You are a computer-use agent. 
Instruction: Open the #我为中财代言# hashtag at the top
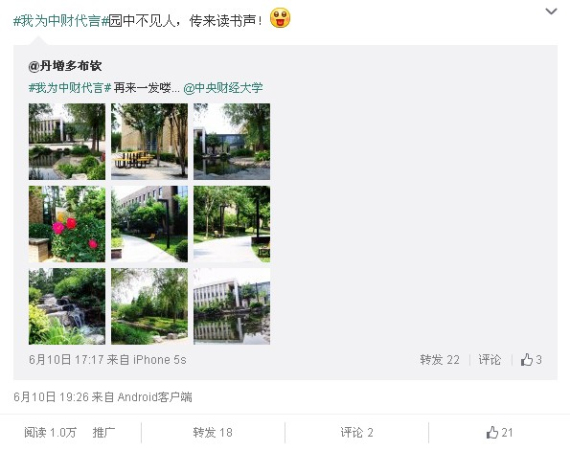click(61, 21)
